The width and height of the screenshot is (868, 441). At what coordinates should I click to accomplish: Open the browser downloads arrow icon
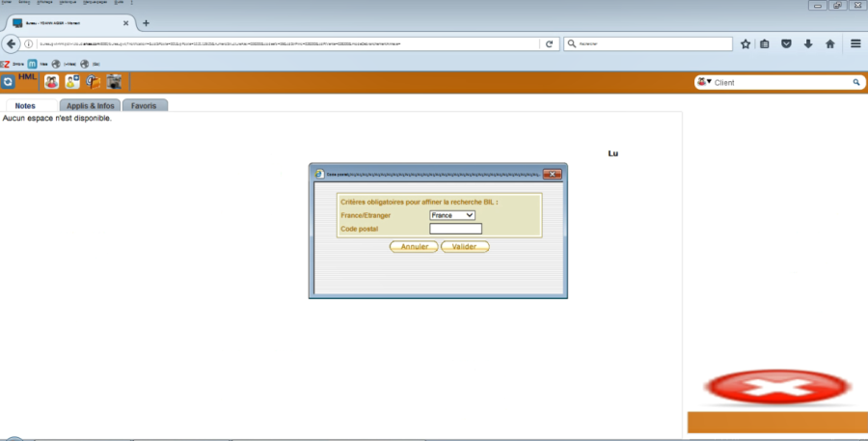pos(808,43)
